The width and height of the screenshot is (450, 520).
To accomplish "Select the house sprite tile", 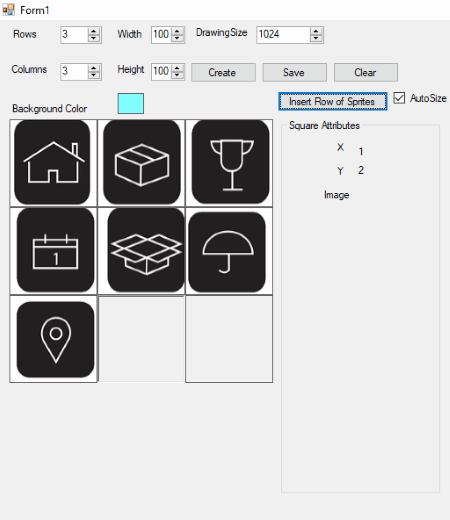I will click(x=53, y=163).
